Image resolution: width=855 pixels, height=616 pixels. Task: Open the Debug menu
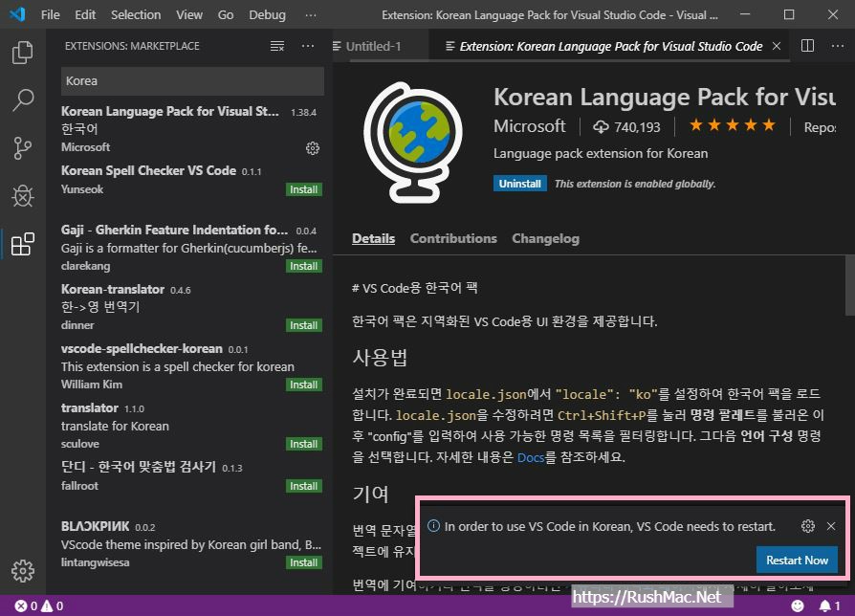[x=267, y=14]
